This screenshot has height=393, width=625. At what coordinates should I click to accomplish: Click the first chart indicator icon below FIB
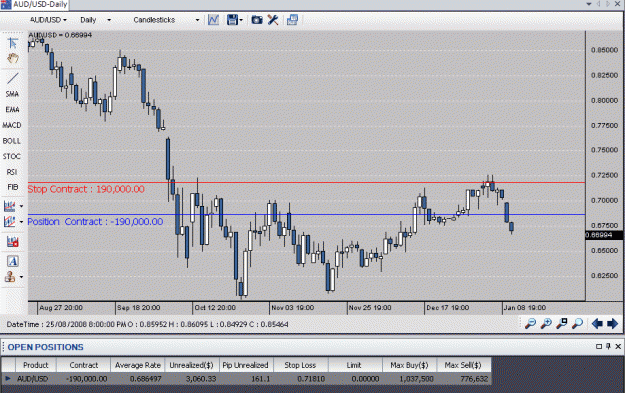click(10, 206)
